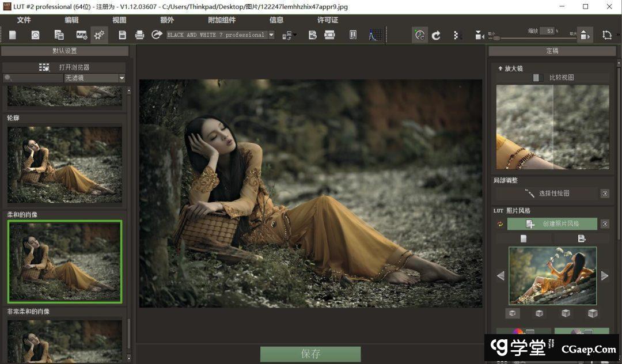This screenshot has height=364, width=622.
Task: Toggle the real-time preview clock button
Action: pyautogui.click(x=419, y=35)
